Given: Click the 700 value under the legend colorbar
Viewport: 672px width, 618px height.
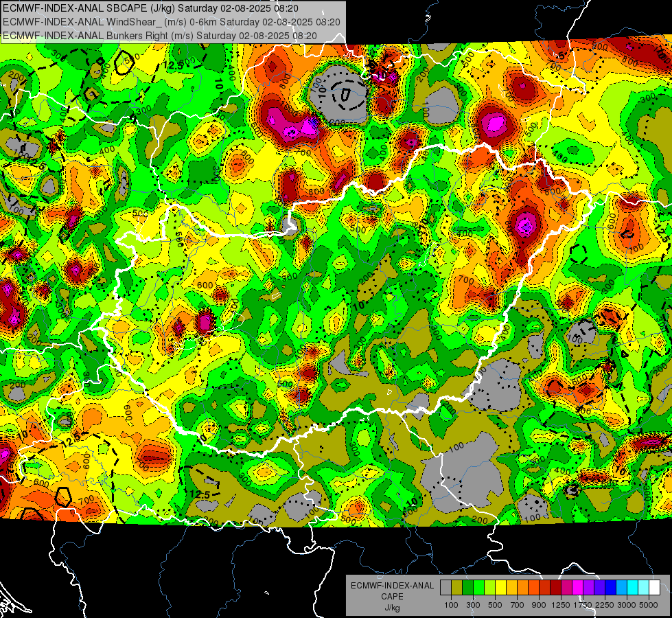Looking at the screenshot, I should tap(518, 605).
